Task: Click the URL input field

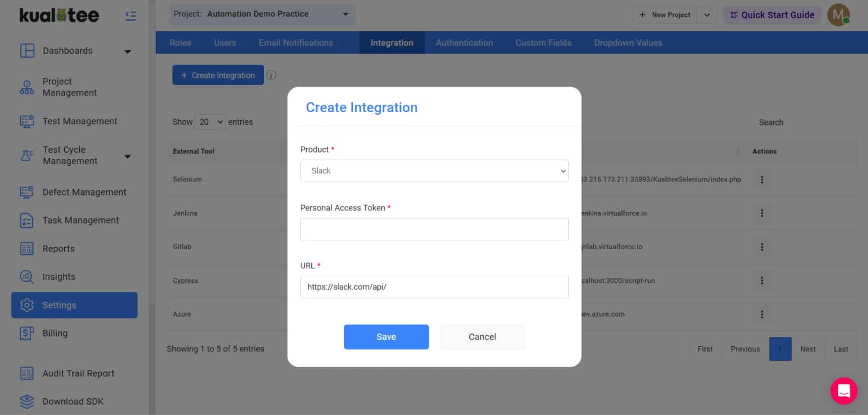Action: tap(434, 287)
